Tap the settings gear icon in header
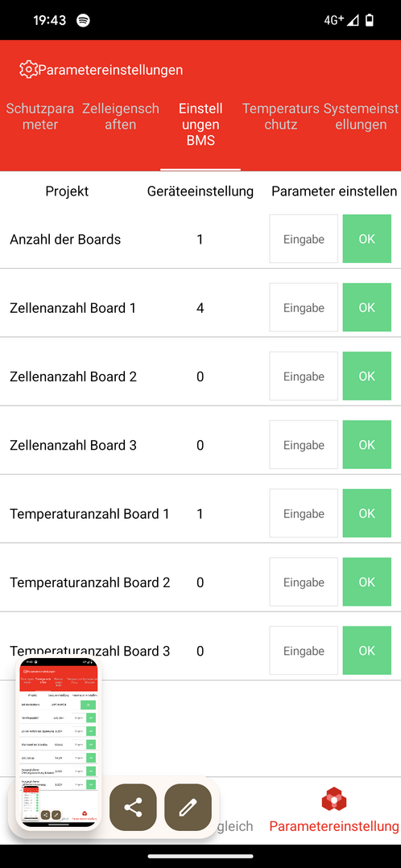 (x=27, y=70)
